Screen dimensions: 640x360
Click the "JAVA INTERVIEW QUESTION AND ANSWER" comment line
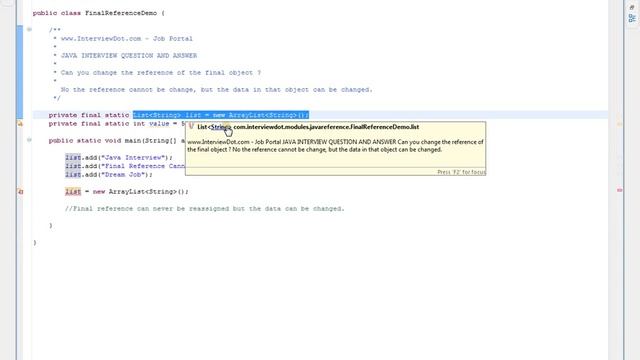click(129, 56)
